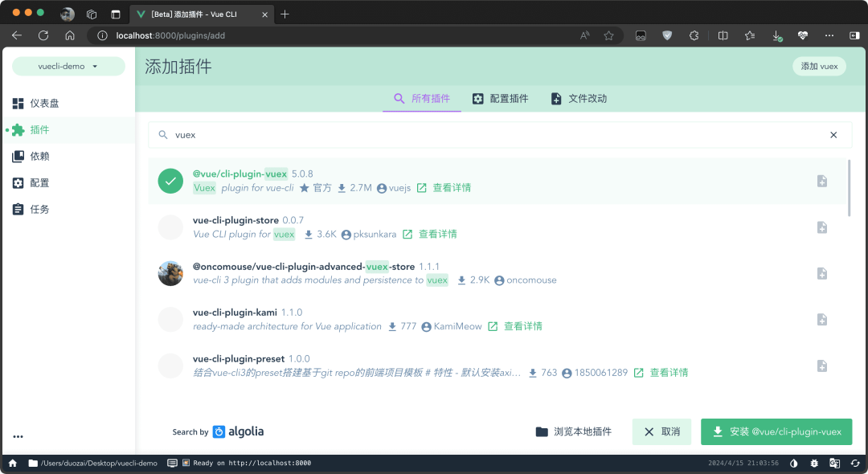Expand the vuecli-demo project dropdown
This screenshot has width=868, height=474.
68,67
